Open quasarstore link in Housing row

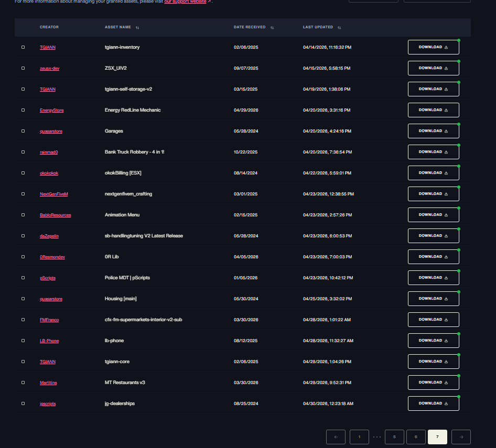pos(51,299)
